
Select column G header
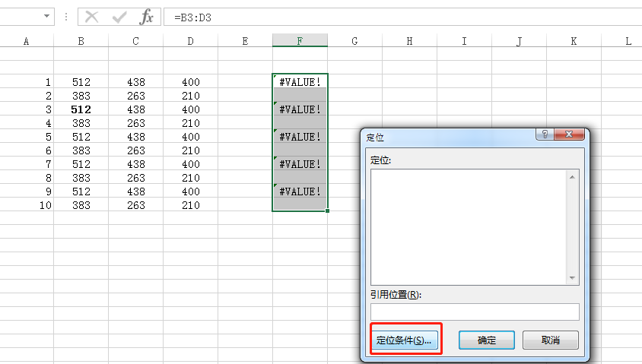point(354,41)
